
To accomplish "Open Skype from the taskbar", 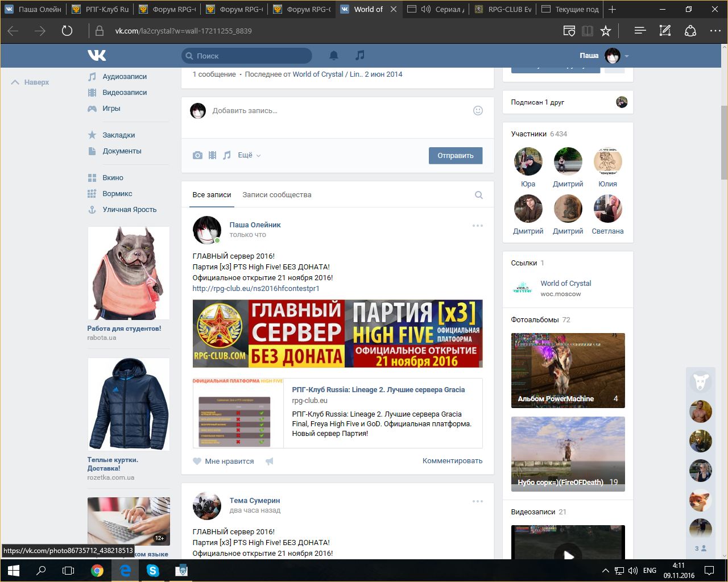I will coord(153,571).
